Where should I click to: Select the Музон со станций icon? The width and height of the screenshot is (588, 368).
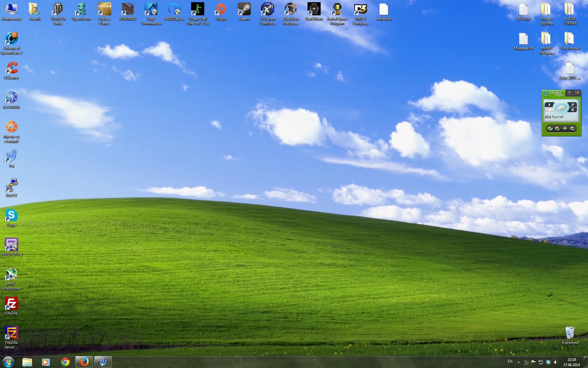coord(11,132)
